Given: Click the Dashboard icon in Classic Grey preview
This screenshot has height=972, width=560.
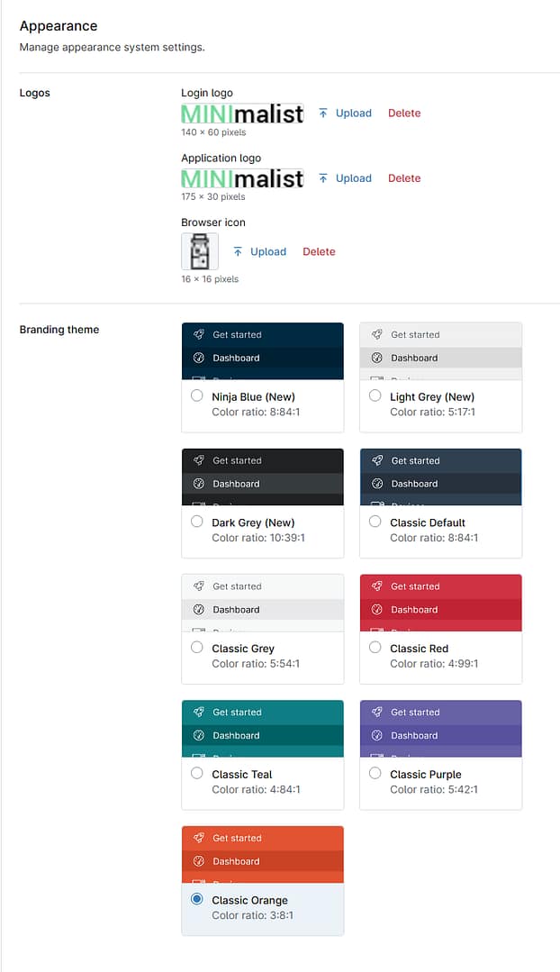Looking at the screenshot, I should tap(198, 609).
